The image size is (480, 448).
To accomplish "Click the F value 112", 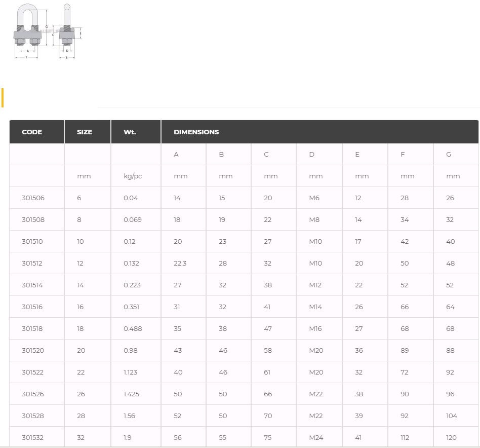I will pyautogui.click(x=405, y=437).
